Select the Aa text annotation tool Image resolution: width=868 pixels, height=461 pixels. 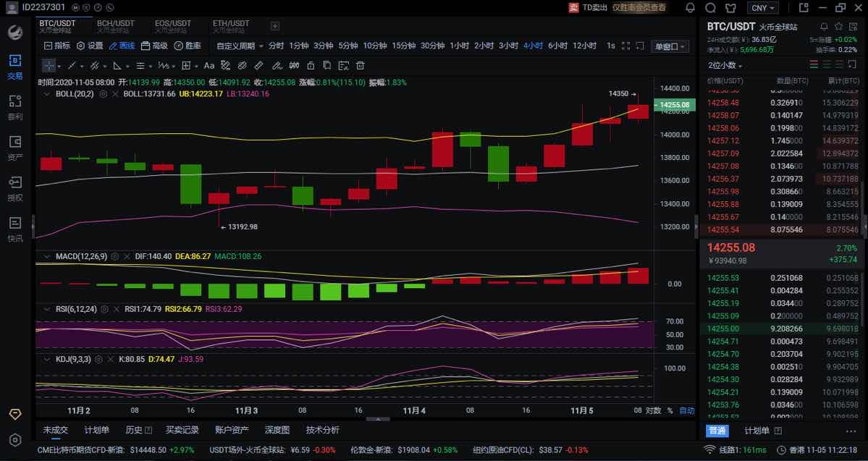tap(209, 65)
